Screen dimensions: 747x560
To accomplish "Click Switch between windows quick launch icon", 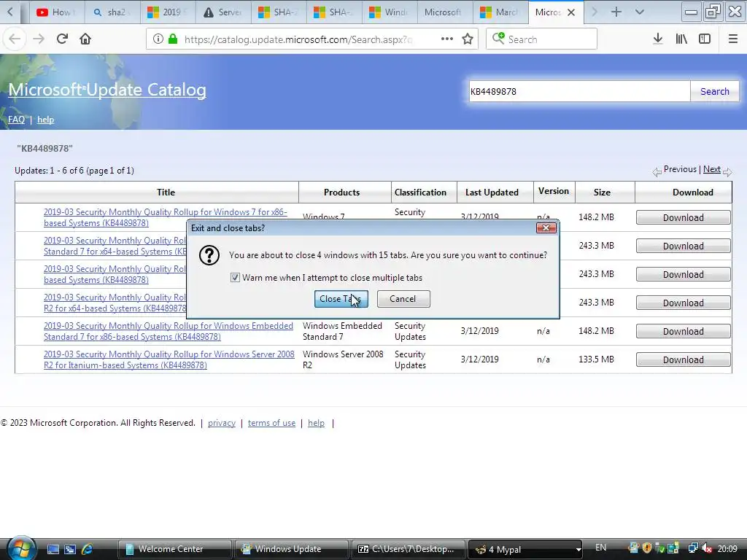I will (x=70, y=549).
